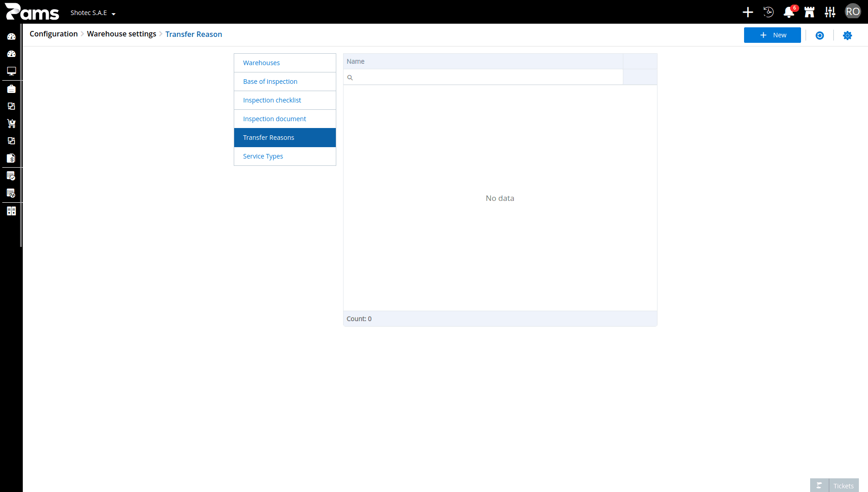Open the RO user avatar menu
Screen dimensions: 868x492
point(853,12)
